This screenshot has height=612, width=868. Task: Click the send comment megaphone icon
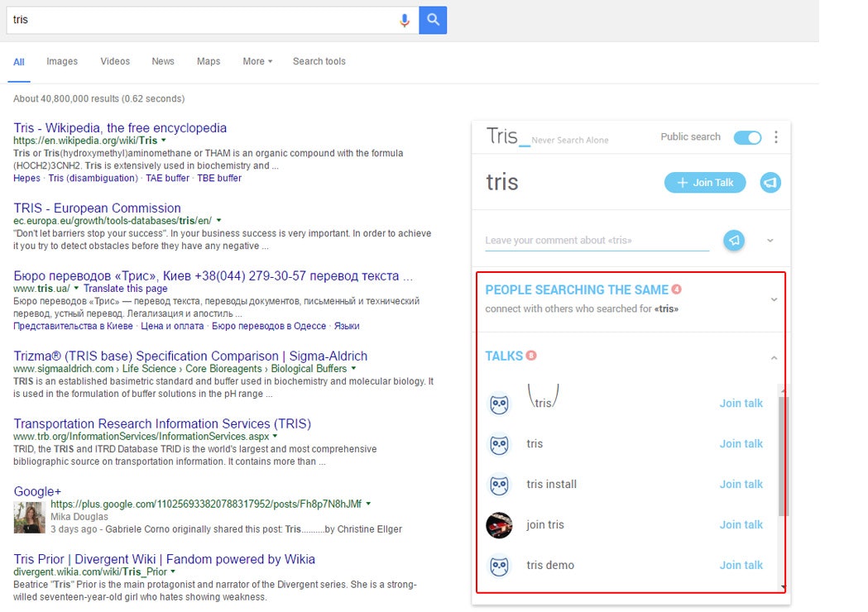pyautogui.click(x=734, y=240)
